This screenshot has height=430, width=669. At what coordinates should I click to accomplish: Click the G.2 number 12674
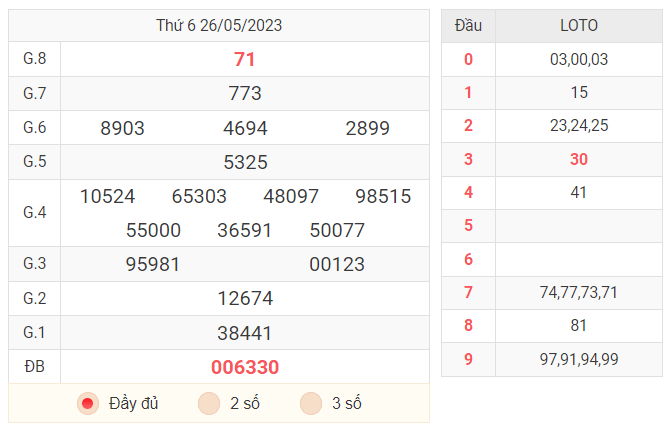pos(245,298)
